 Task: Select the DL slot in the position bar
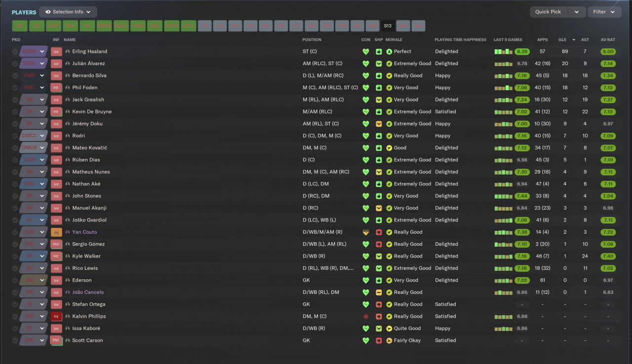click(x=87, y=26)
